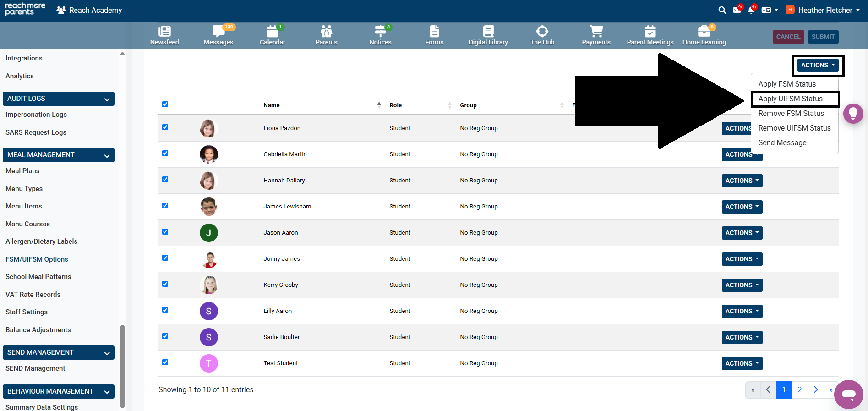Select Apply UIFSM Status from the menu
The image size is (868, 411).
pyautogui.click(x=790, y=99)
